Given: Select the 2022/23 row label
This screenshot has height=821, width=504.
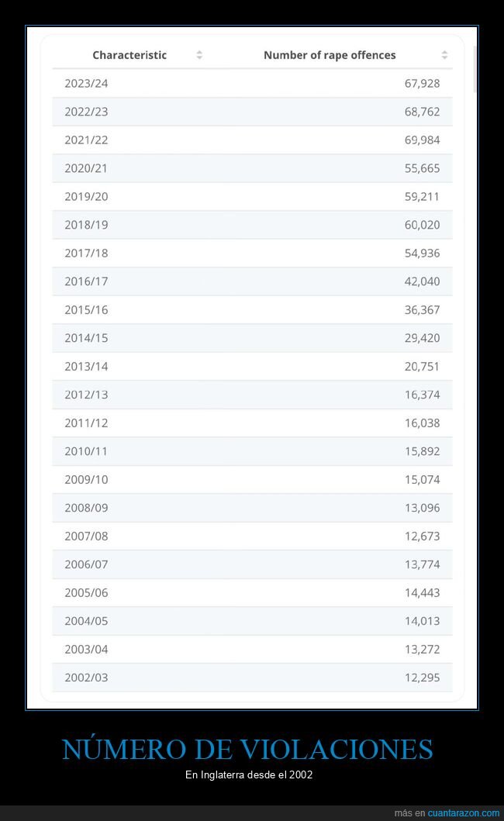Looking at the screenshot, I should click(x=86, y=112).
